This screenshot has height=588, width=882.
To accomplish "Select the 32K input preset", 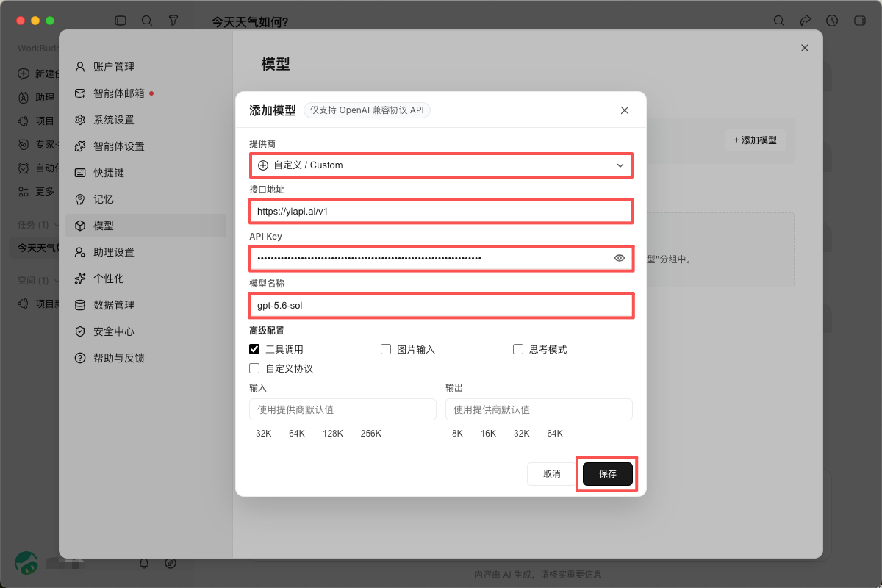I will (x=264, y=434).
